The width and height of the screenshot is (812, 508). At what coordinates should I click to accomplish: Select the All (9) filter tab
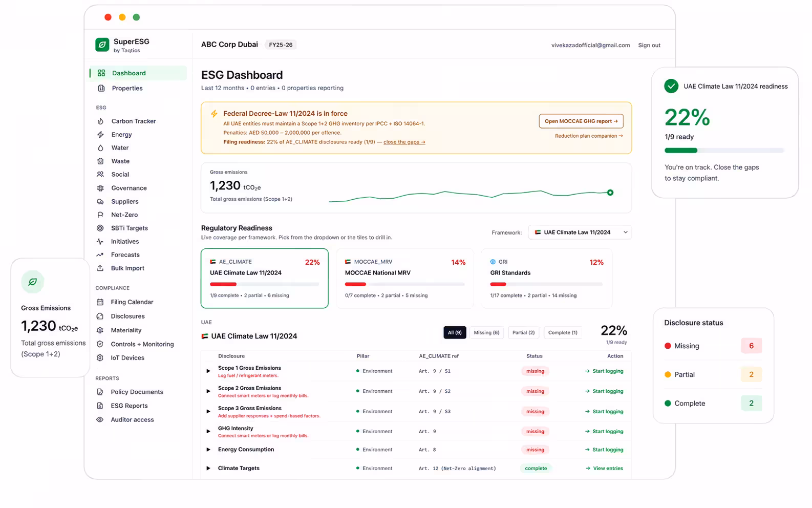[455, 333]
